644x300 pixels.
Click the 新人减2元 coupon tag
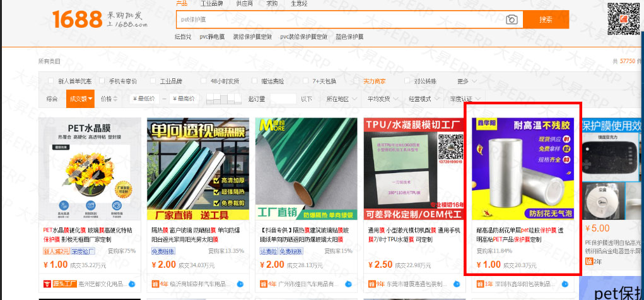[56, 251]
